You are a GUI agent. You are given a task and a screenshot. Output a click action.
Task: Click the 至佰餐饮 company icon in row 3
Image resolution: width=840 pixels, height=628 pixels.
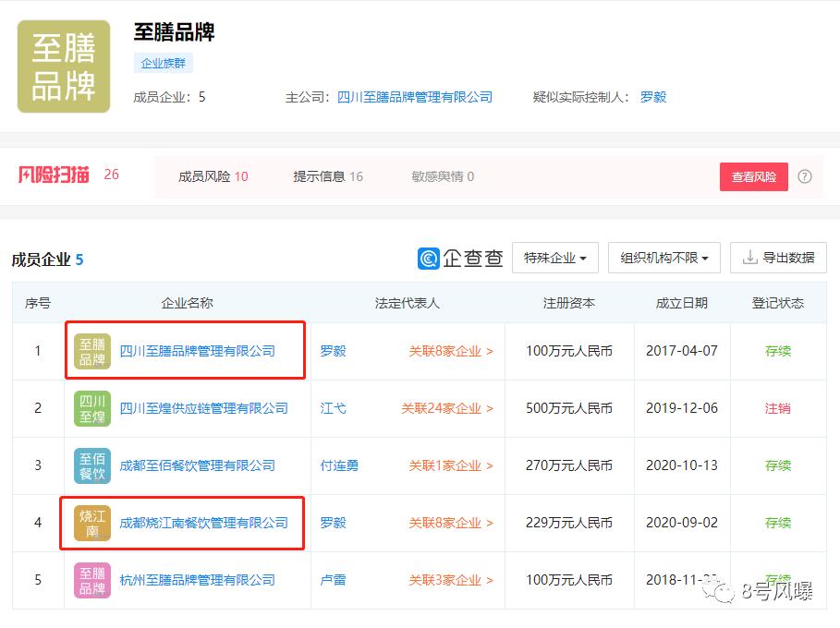(x=90, y=465)
